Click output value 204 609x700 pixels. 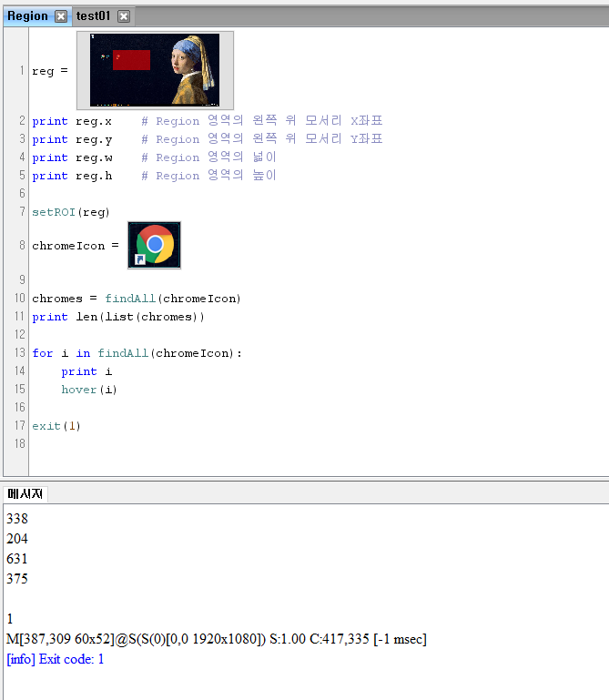coord(17,539)
